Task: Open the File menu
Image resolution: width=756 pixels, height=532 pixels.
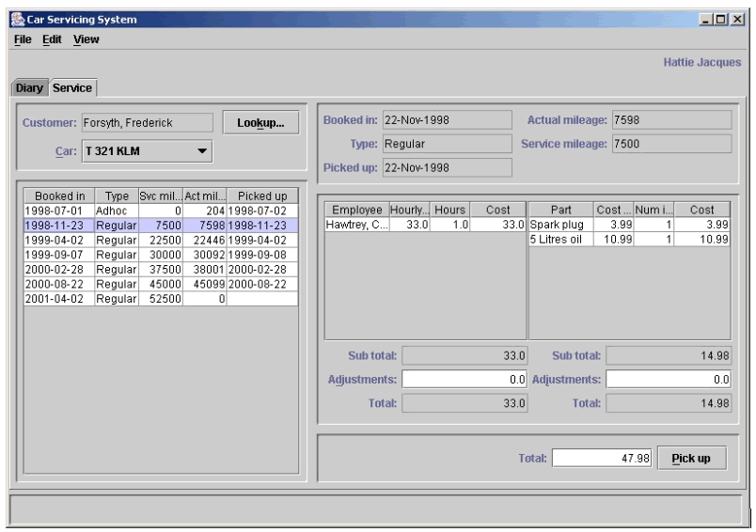Action: click(23, 39)
